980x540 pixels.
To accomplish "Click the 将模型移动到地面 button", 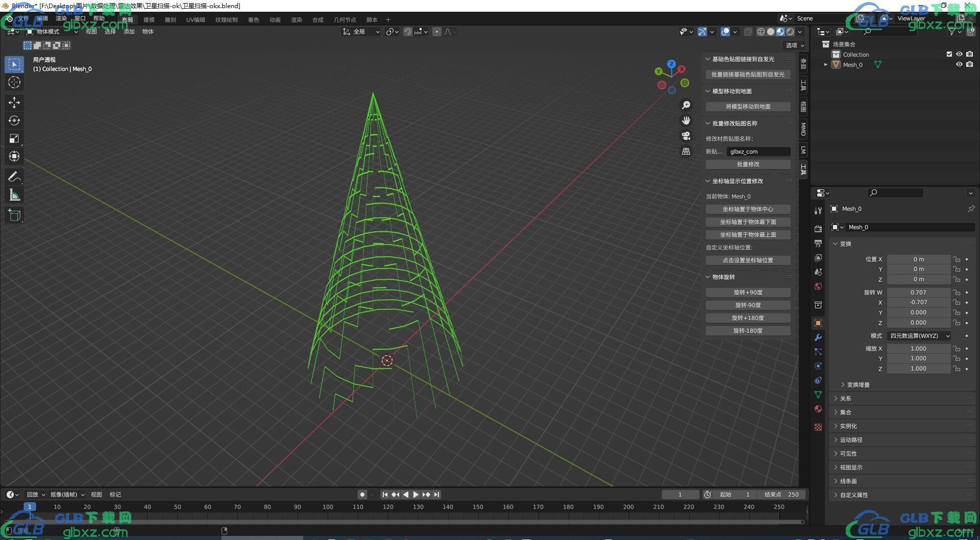I will [x=748, y=107].
